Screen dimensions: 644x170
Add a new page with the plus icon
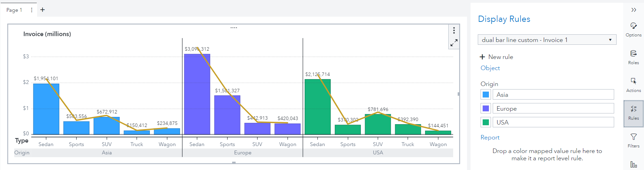click(x=43, y=10)
